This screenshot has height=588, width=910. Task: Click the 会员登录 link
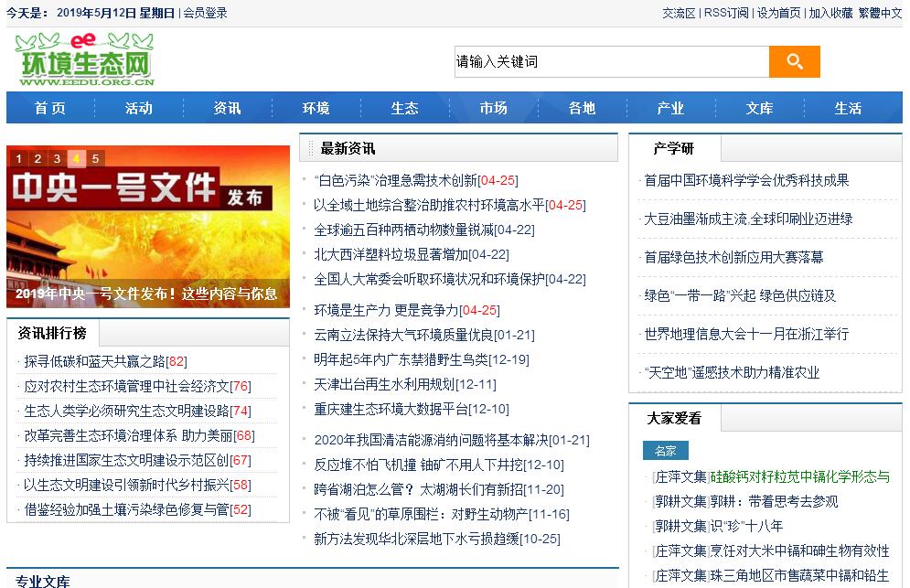click(205, 13)
